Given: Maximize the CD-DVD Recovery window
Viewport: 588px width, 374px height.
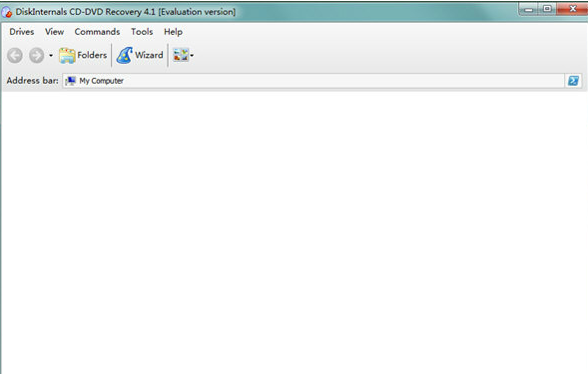Looking at the screenshot, I should (x=547, y=9).
